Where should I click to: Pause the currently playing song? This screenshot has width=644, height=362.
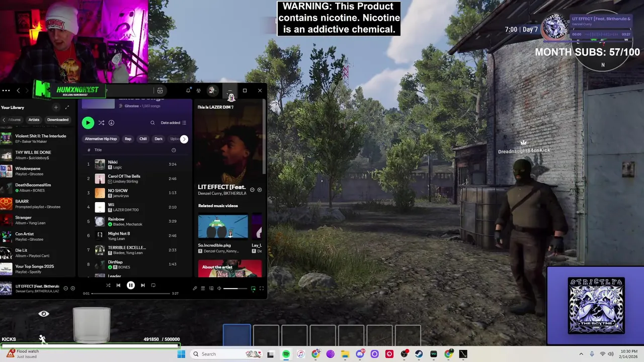point(130,285)
